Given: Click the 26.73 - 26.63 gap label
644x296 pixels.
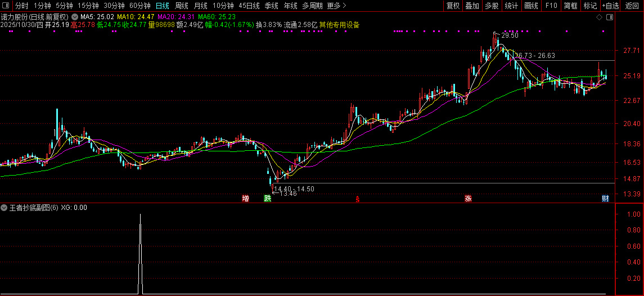Looking at the screenshot, I should coord(535,56).
